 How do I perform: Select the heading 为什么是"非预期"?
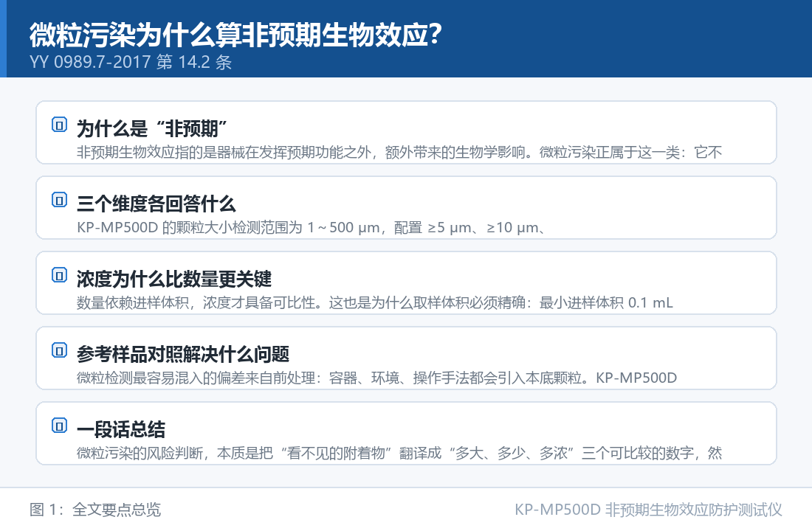point(152,128)
